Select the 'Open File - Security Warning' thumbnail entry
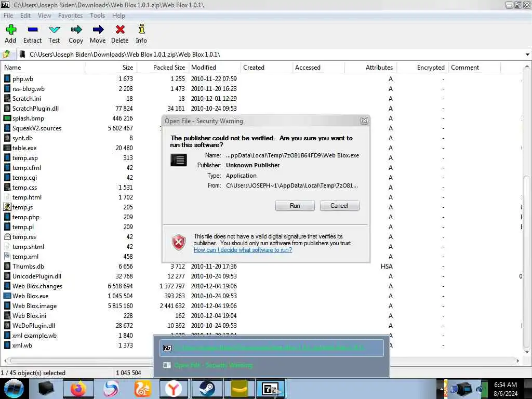The image size is (532, 399). coord(272,365)
